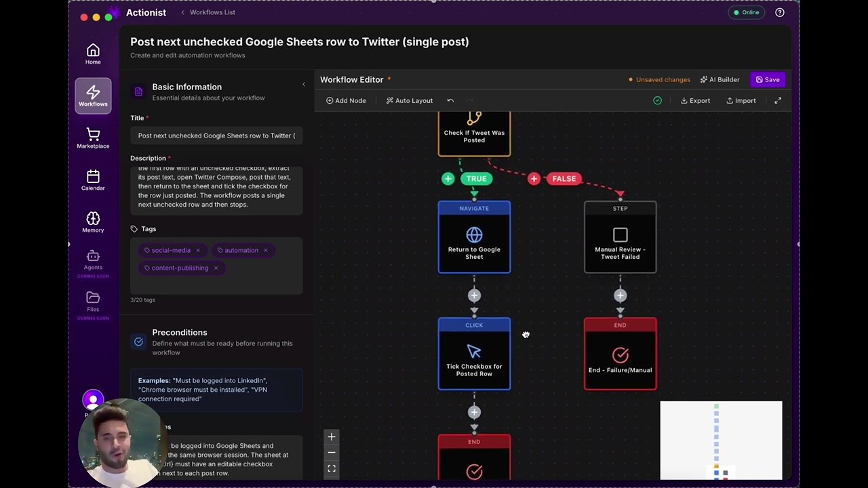Viewport: 868px width, 488px height.
Task: Go back to Workflows List
Action: (x=208, y=12)
